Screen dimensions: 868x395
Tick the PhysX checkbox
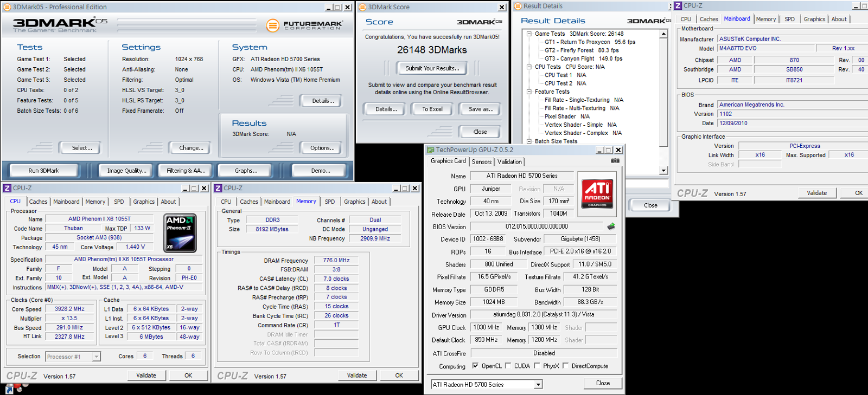pos(537,366)
